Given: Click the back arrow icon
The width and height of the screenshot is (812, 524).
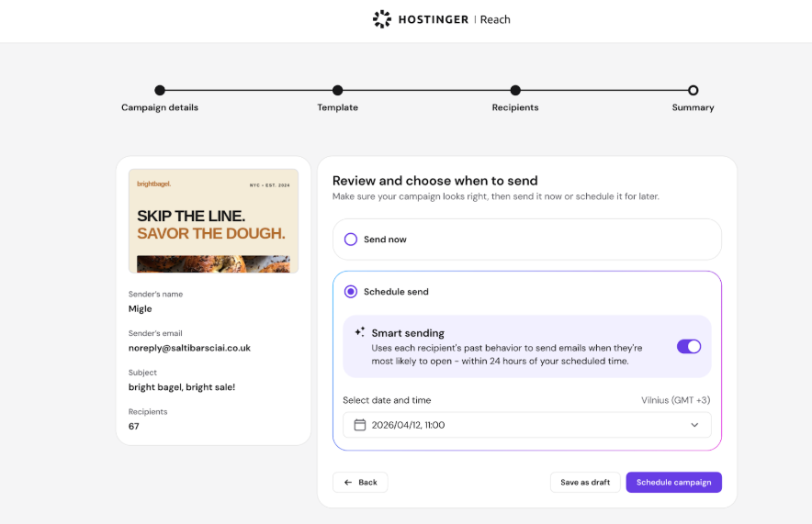Looking at the screenshot, I should (348, 483).
